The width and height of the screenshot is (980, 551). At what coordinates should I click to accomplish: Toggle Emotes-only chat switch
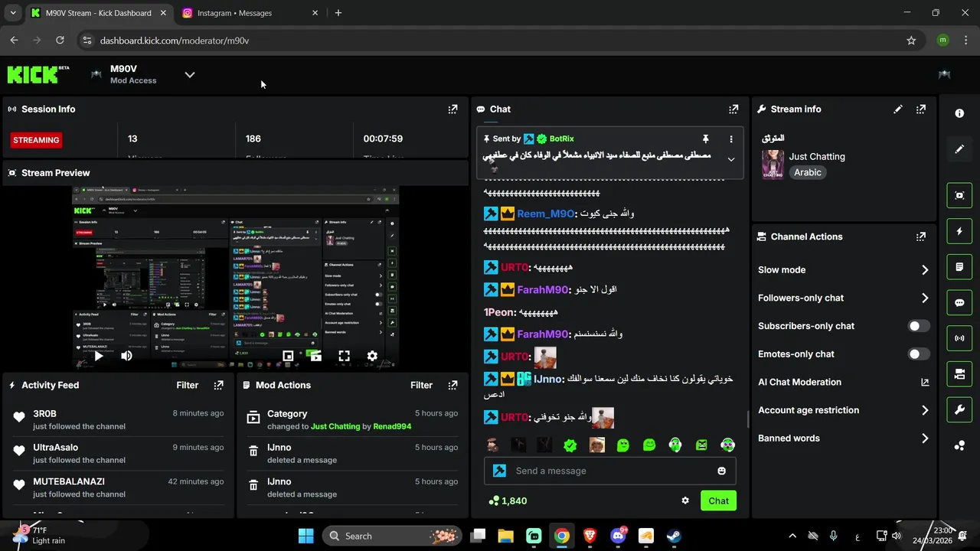(919, 354)
